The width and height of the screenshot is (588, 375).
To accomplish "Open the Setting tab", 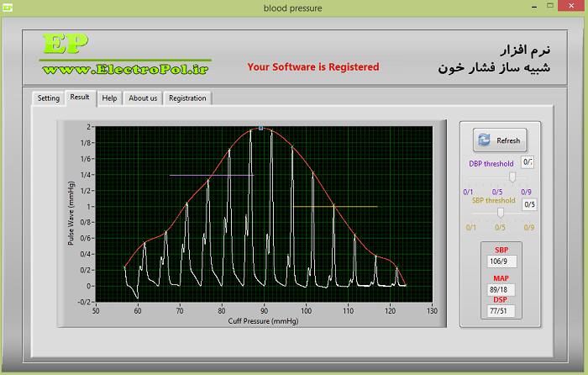I will point(49,98).
